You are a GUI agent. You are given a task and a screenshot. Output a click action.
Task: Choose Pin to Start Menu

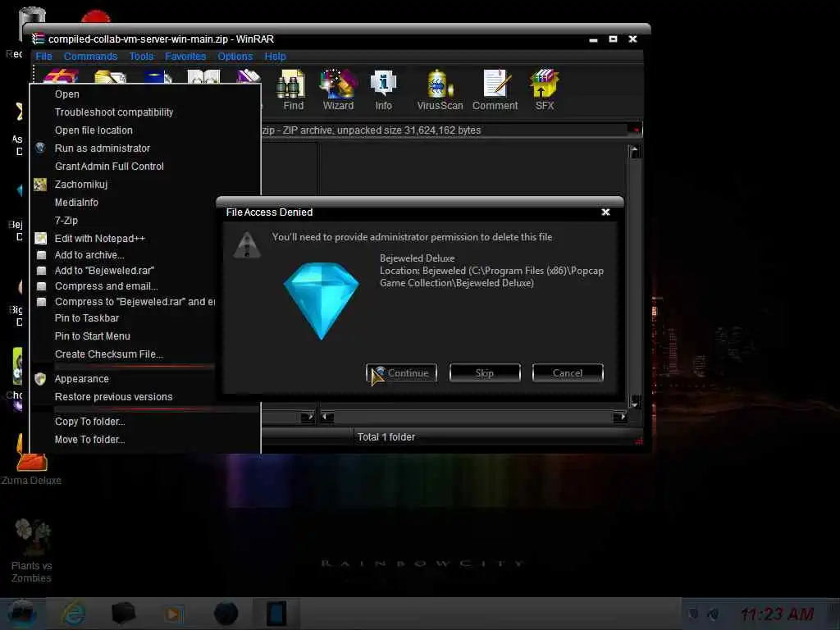pyautogui.click(x=125, y=336)
